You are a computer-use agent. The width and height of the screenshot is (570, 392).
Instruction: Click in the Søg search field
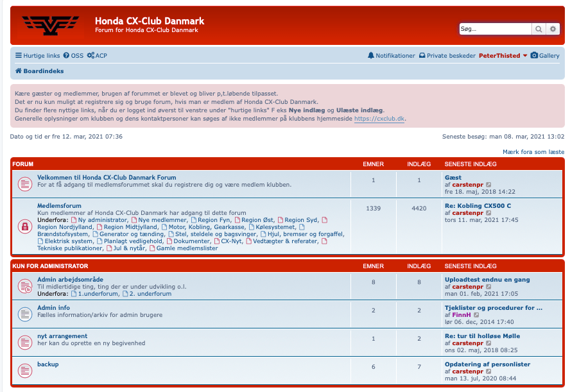click(495, 29)
